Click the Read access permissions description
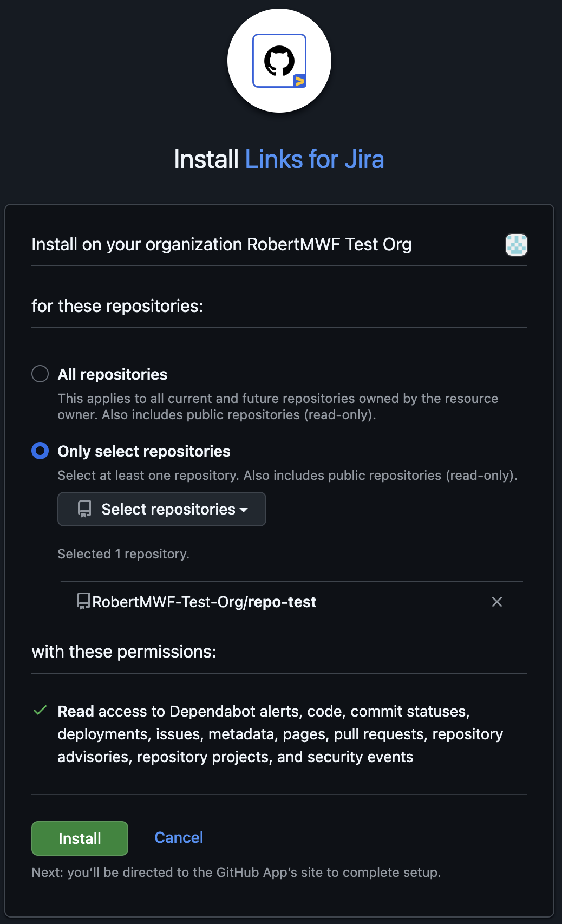The height and width of the screenshot is (924, 562). click(280, 734)
